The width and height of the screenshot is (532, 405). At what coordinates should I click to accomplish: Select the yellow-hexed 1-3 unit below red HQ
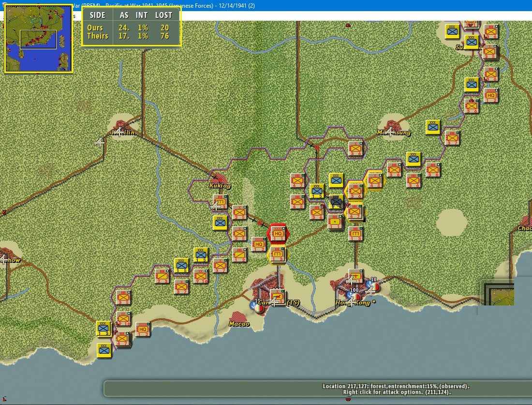click(x=278, y=254)
